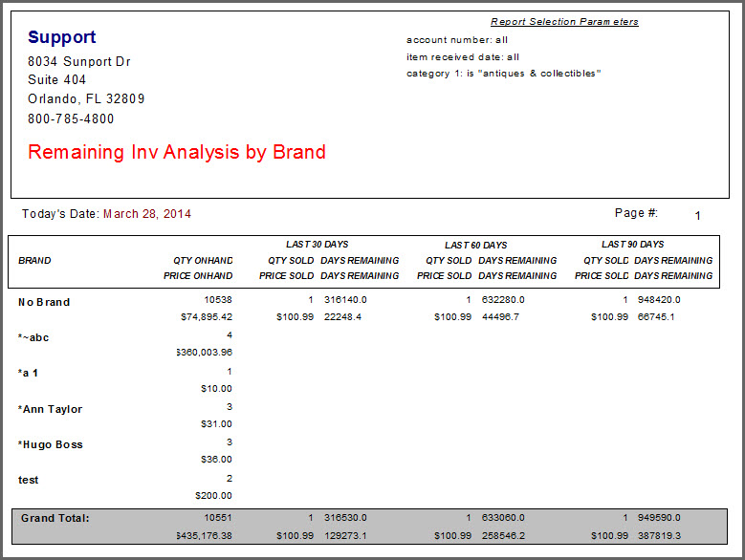Click the Page # label

pos(636,213)
